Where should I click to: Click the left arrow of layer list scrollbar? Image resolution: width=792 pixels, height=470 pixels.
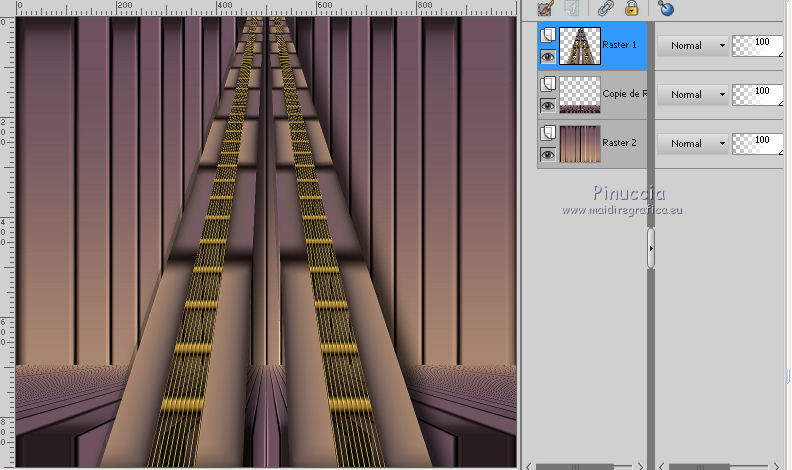pyautogui.click(x=528, y=465)
